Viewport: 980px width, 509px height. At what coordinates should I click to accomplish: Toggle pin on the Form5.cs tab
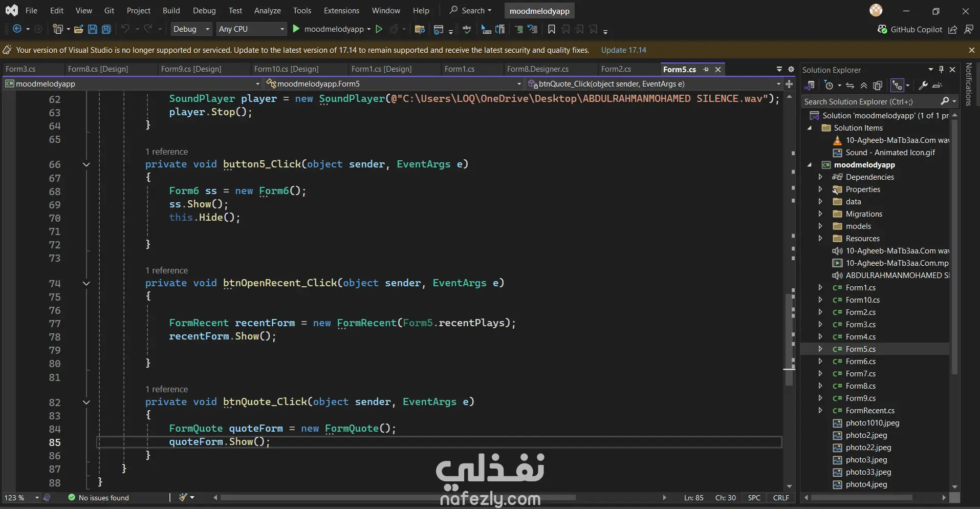point(706,69)
